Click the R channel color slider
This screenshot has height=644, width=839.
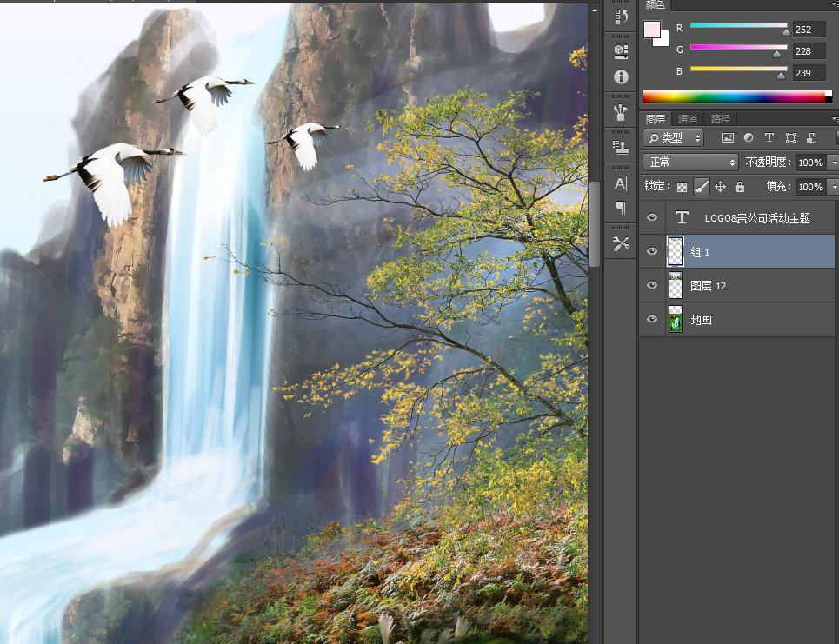click(738, 25)
